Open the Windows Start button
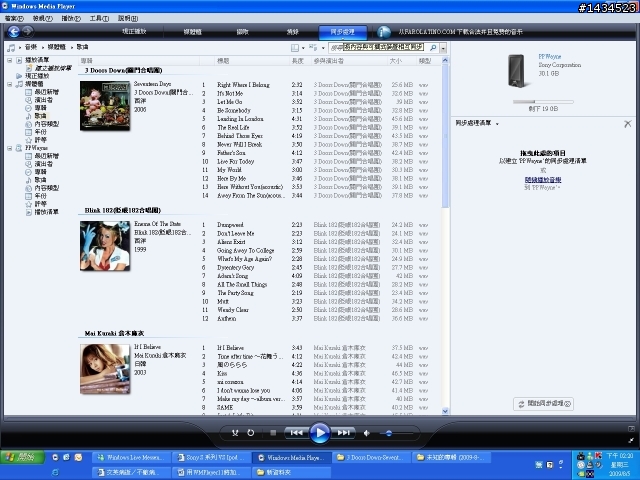Image resolution: width=640 pixels, height=480 pixels. click(22, 457)
